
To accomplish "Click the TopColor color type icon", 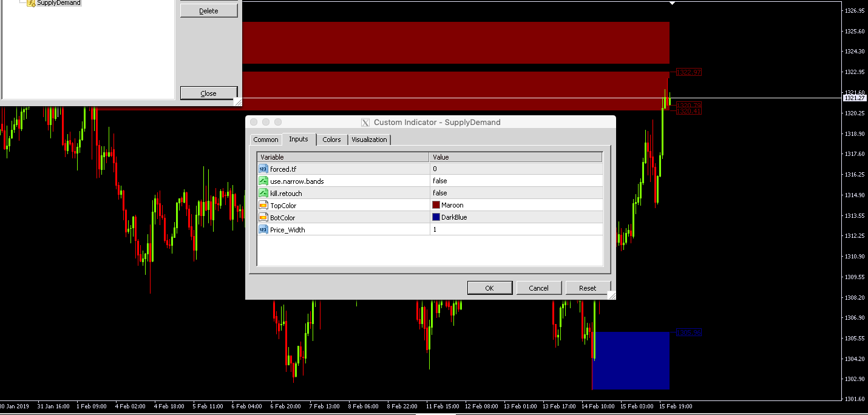I will coord(263,205).
